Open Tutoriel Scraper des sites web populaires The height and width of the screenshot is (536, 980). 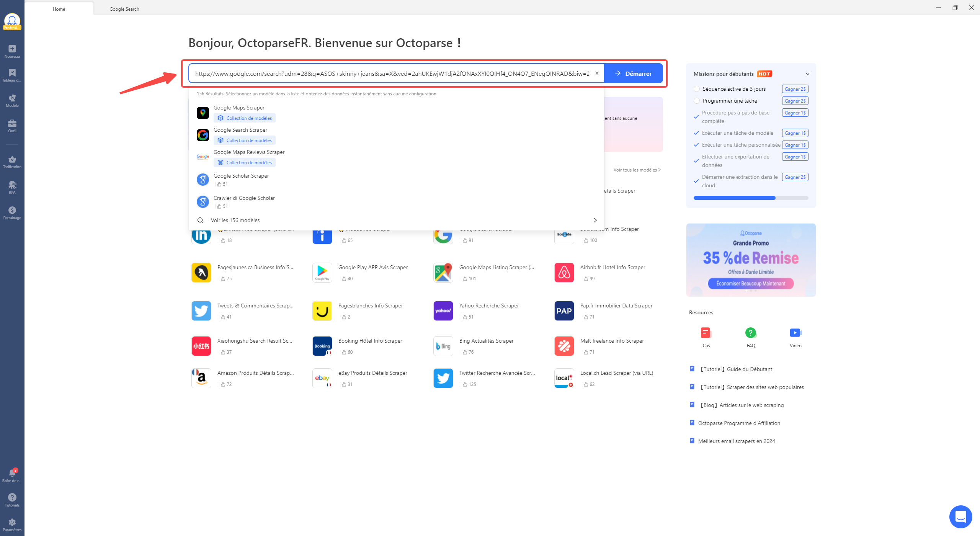click(751, 387)
